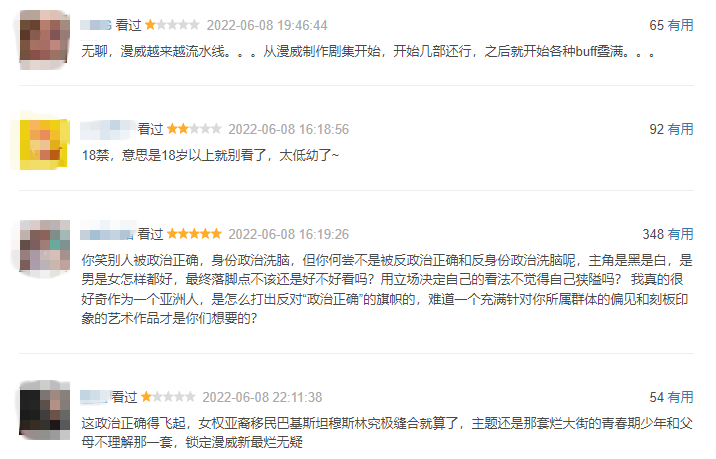Click the comment text starting with 18禁
The width and height of the screenshot is (716, 459).
coord(211,155)
